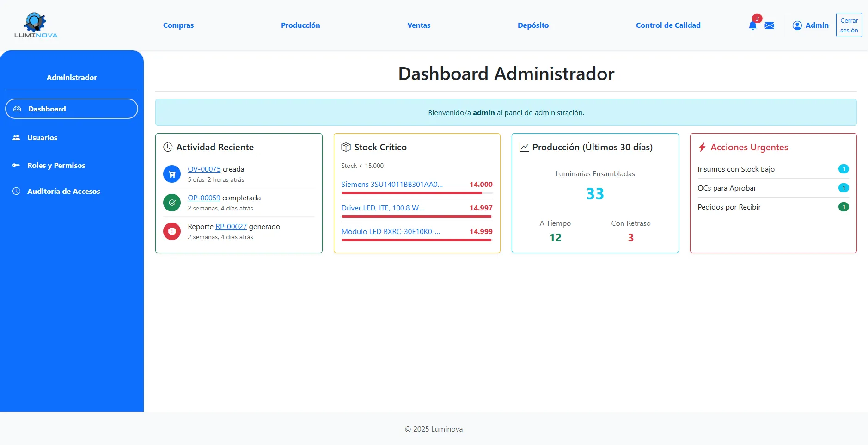Screen dimensions: 868x445
Task: Click the Admin user profile icon
Action: 797,25
